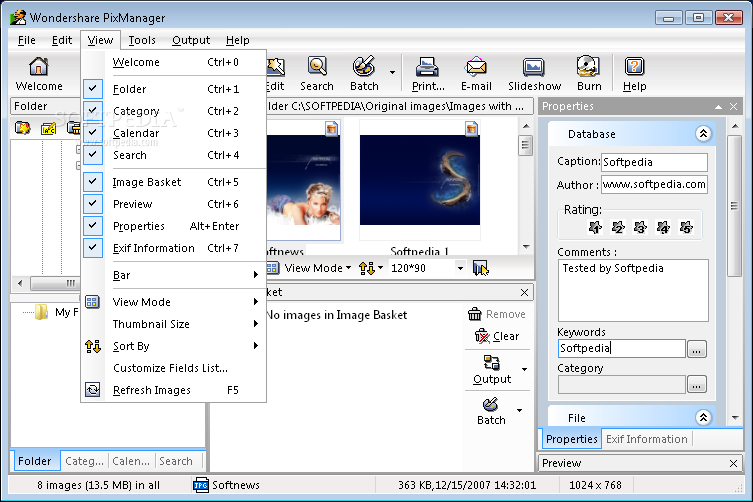Set rating to two stars
Viewport: 753px width, 502px height.
pyautogui.click(x=618, y=227)
